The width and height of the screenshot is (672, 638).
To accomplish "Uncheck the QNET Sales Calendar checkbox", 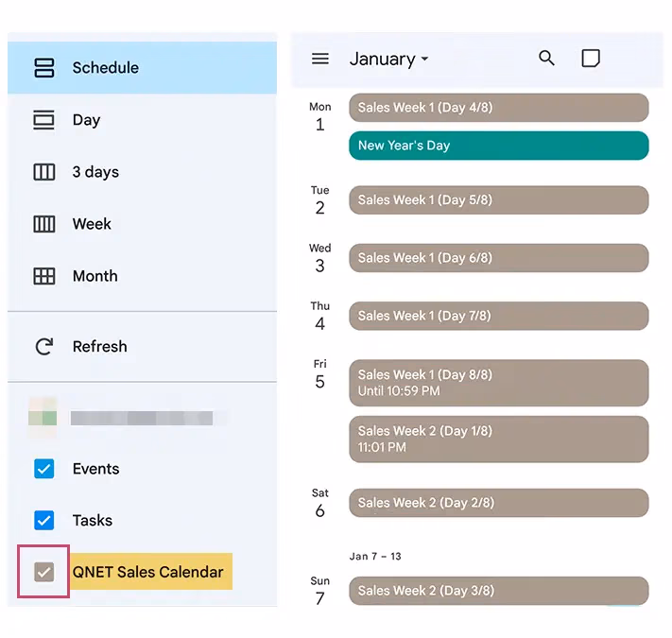I will (x=44, y=572).
